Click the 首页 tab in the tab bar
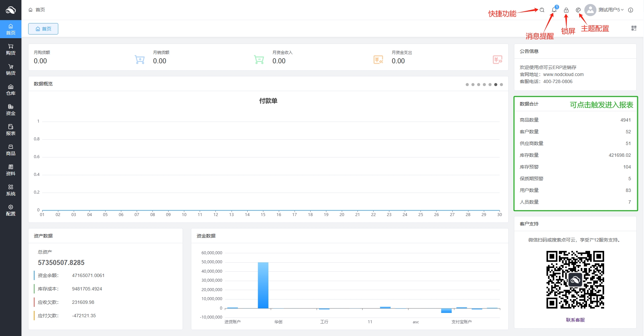The image size is (644, 336). pyautogui.click(x=43, y=29)
